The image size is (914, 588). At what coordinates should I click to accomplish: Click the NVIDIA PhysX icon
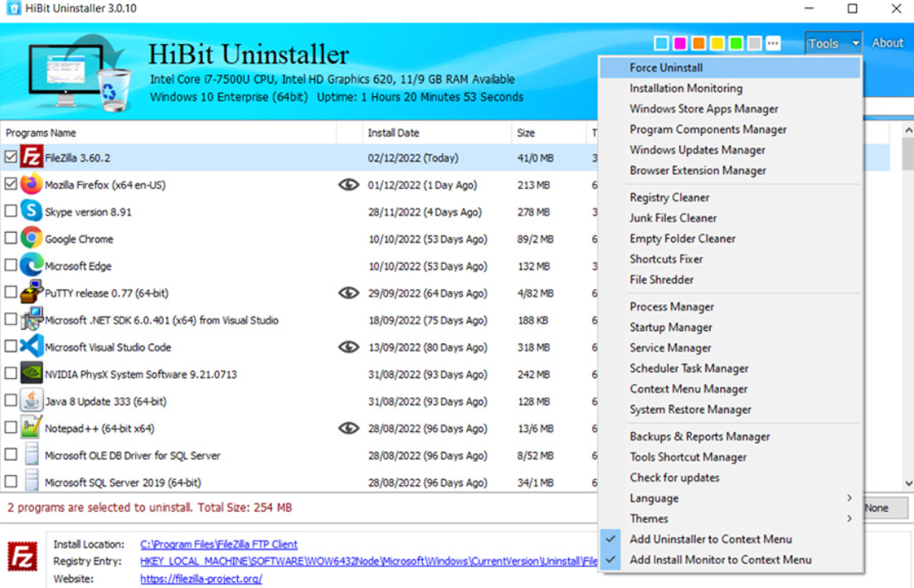(32, 373)
